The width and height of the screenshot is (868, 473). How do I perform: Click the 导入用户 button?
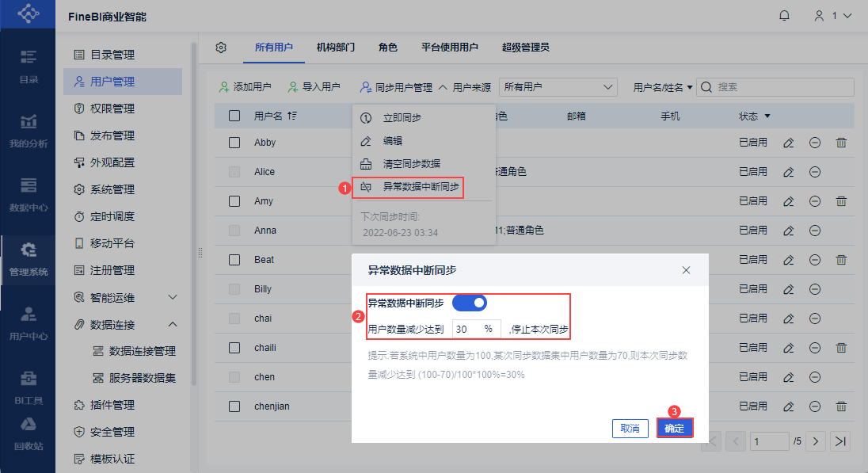pyautogui.click(x=314, y=87)
